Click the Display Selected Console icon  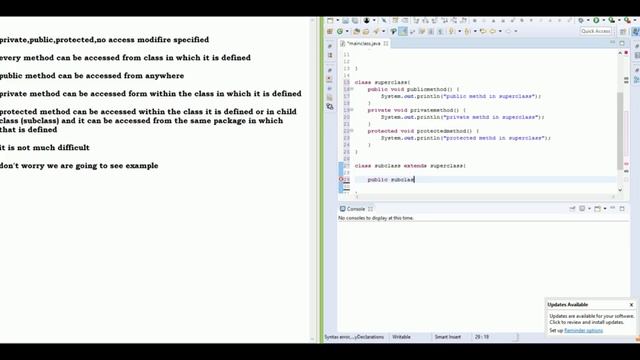tap(582, 209)
